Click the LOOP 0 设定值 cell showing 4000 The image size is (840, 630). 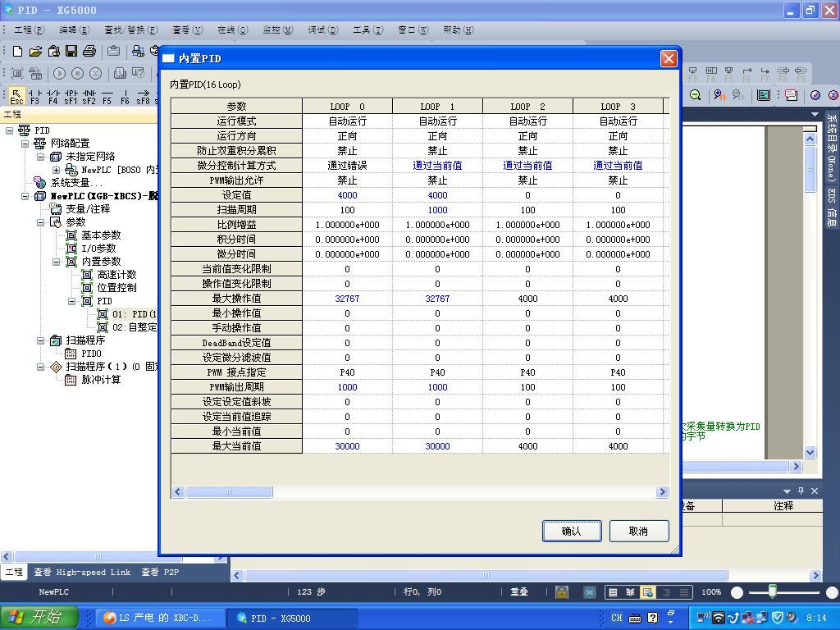point(347,195)
